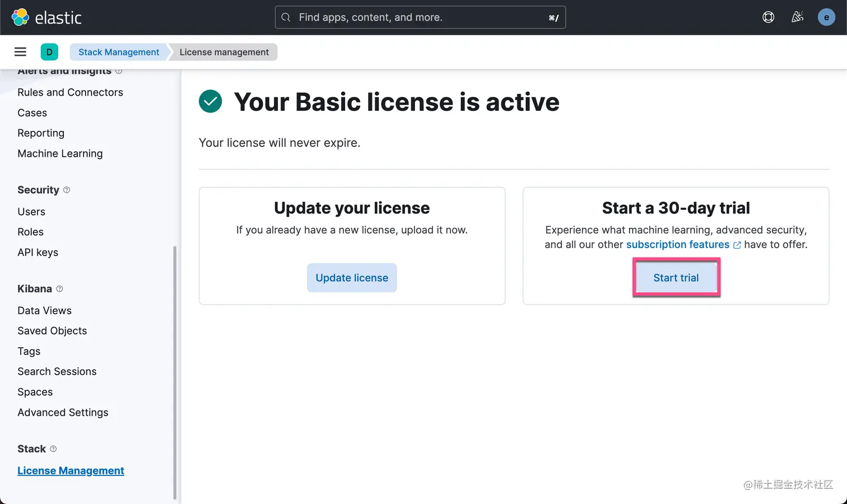Click the Stack section heading
Screen dimensions: 847x504
31,449
